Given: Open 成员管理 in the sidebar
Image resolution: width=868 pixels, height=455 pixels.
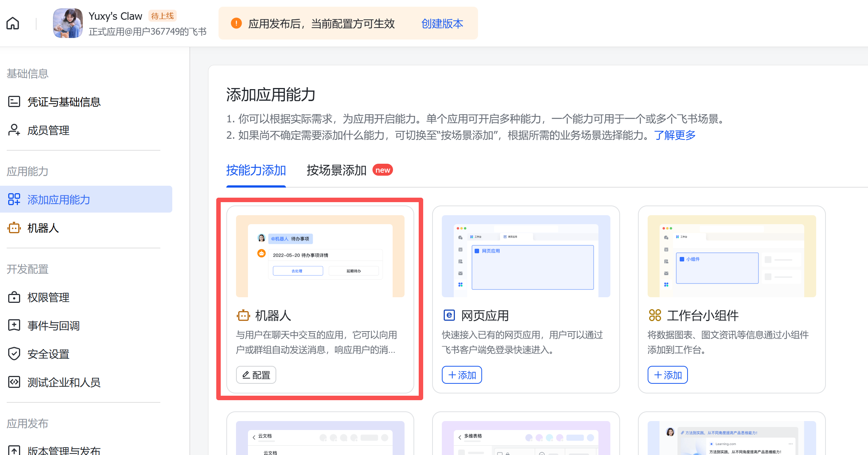Looking at the screenshot, I should (x=48, y=130).
